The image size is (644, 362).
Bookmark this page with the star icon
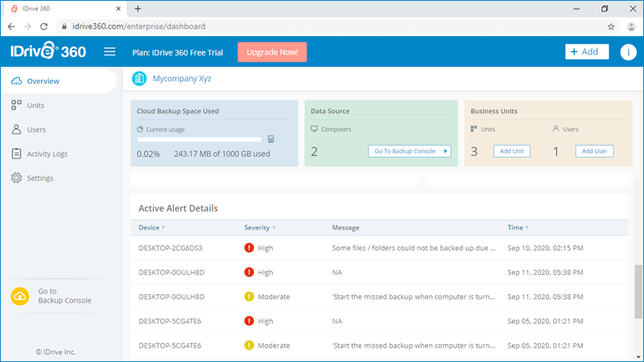pyautogui.click(x=611, y=27)
